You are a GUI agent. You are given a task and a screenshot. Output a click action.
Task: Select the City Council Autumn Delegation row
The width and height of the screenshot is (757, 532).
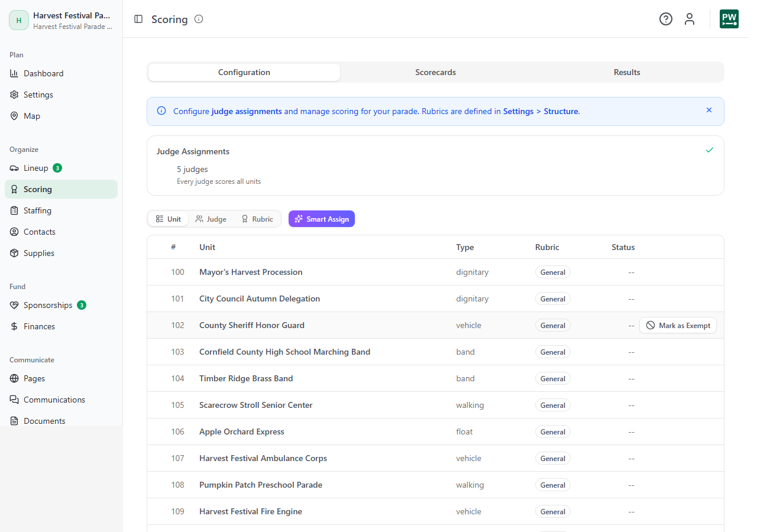tap(435, 299)
